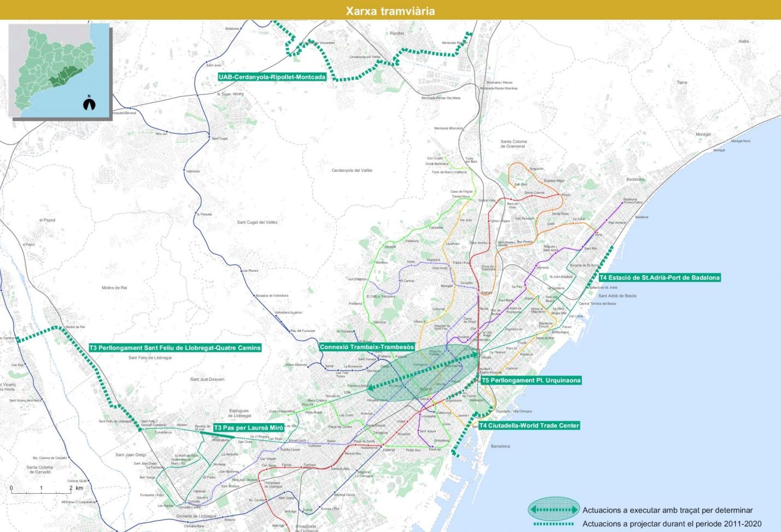Click the Xarxa tramviària title bar
This screenshot has width=781, height=532.
(391, 10)
